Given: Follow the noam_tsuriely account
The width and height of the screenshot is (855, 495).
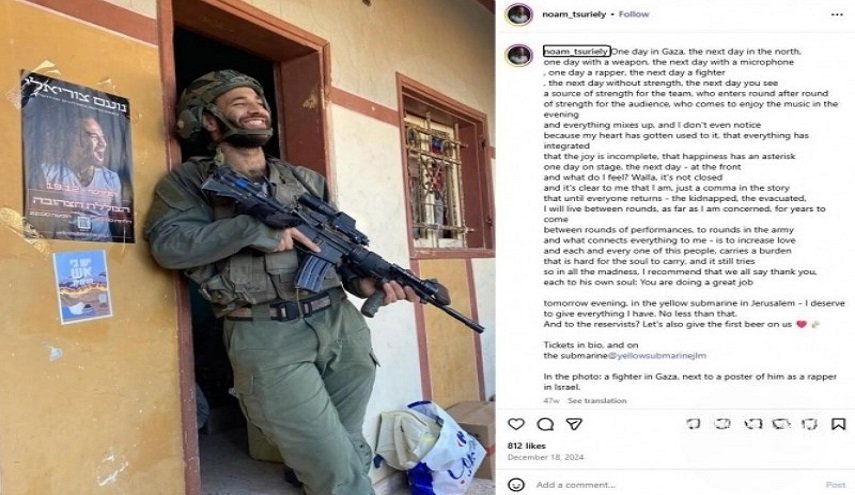Looking at the screenshot, I should click(x=634, y=14).
